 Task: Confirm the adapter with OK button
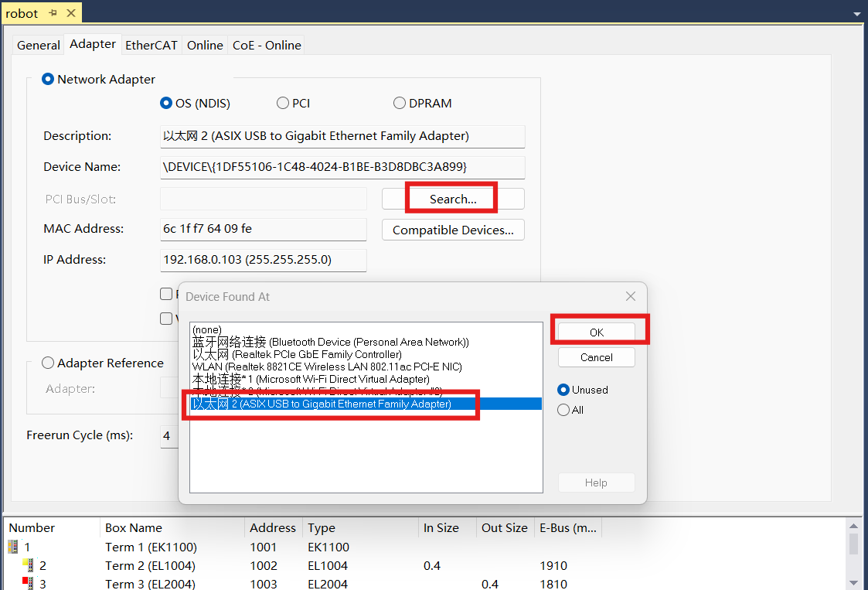tap(596, 332)
